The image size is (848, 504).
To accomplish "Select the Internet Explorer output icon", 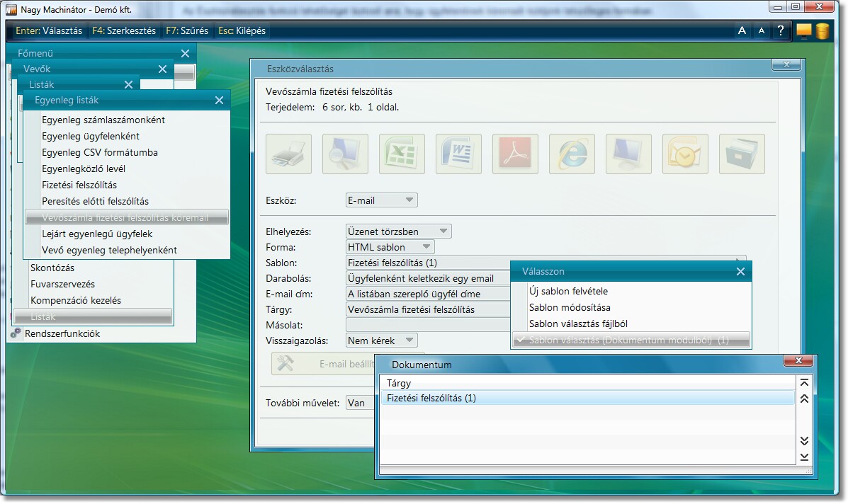I will [572, 154].
